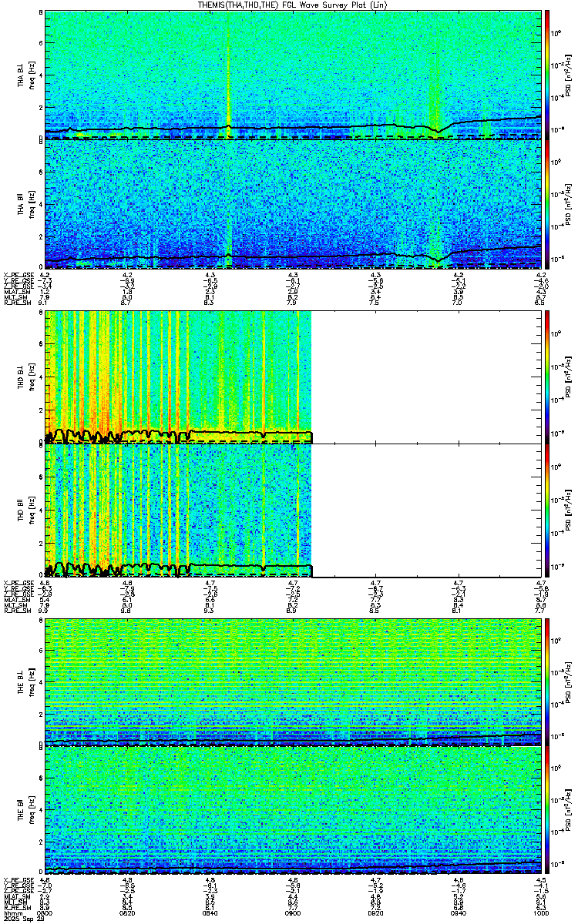Click the THE B-perp color bar
Screen dimensions: 578x924
coord(547,682)
